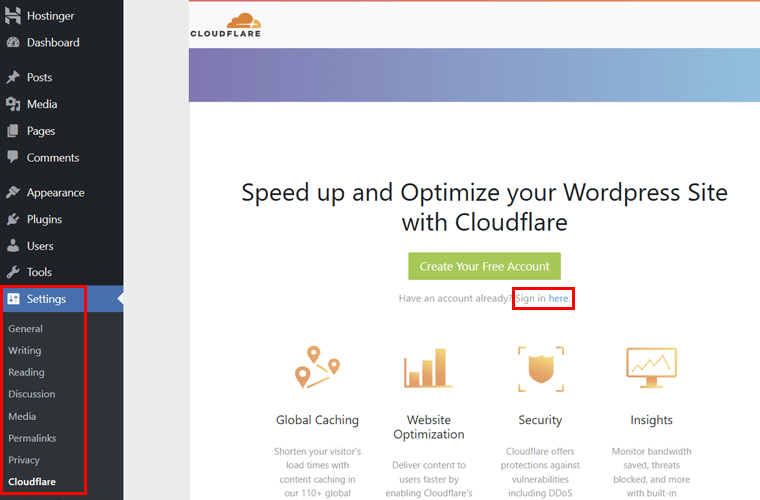This screenshot has width=760, height=500.
Task: Click the Insights heading text
Action: [651, 420]
